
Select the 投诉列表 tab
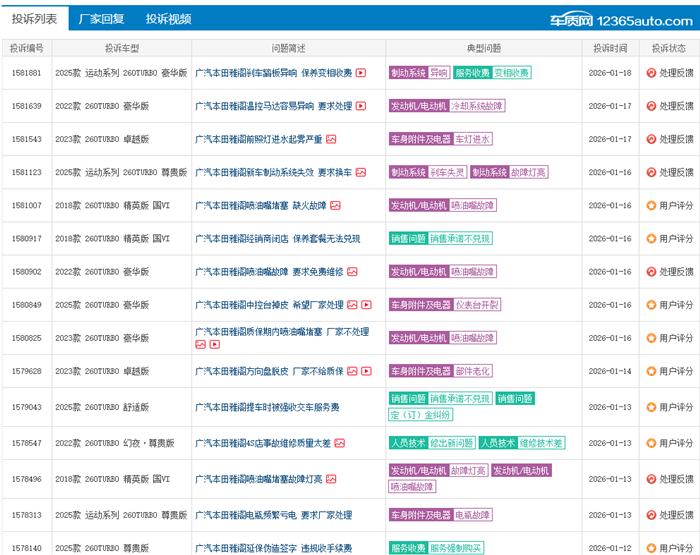35,19
